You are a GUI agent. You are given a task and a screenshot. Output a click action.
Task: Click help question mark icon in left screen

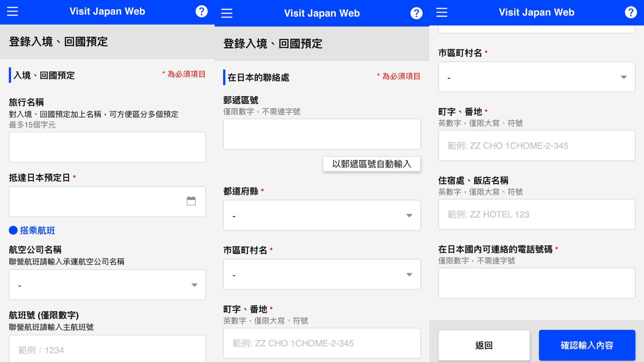(202, 11)
